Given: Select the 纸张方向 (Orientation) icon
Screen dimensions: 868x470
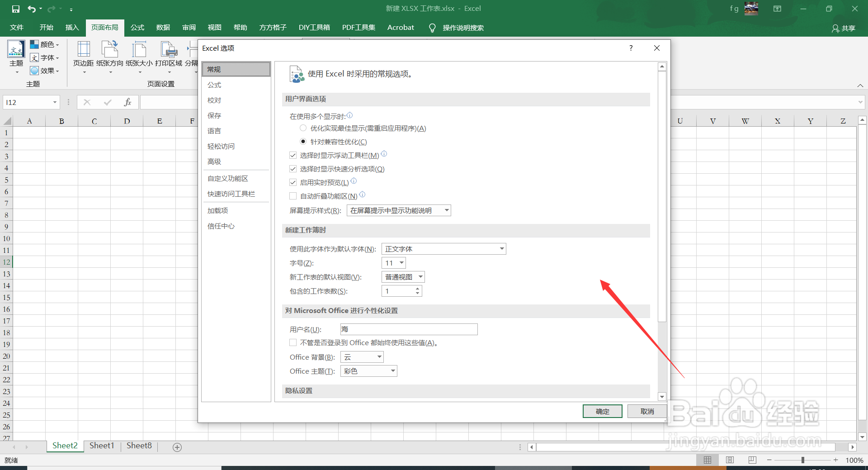Looking at the screenshot, I should (x=109, y=54).
